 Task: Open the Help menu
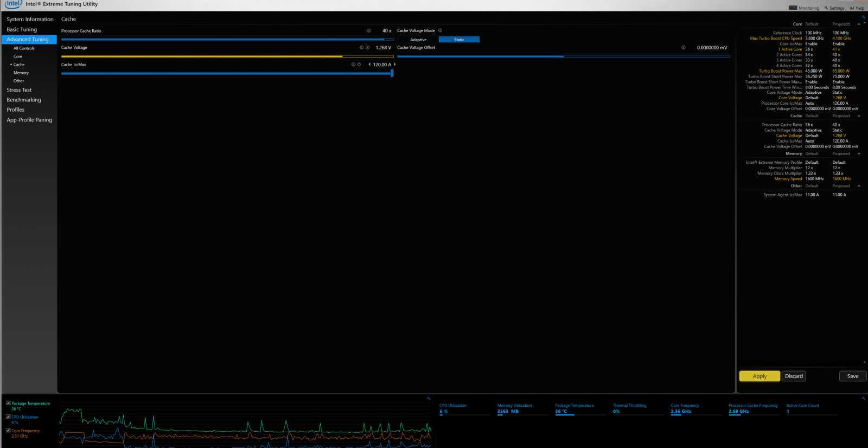(857, 8)
